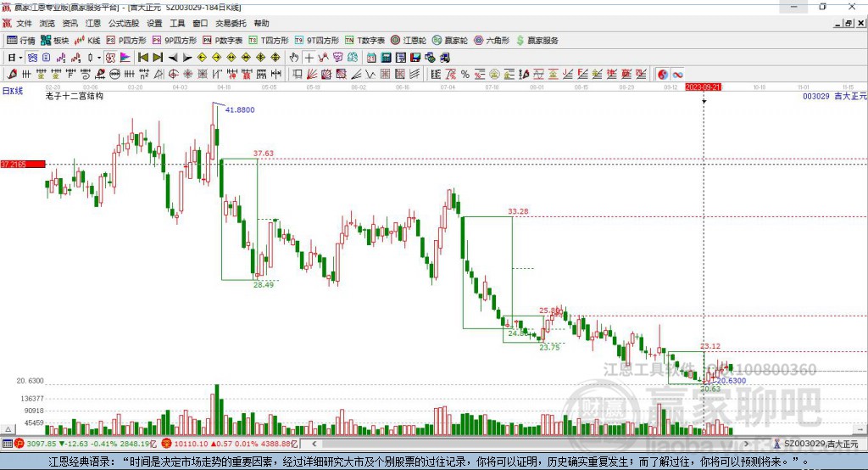
Task: Open the 公式选股 menu
Action: (124, 23)
